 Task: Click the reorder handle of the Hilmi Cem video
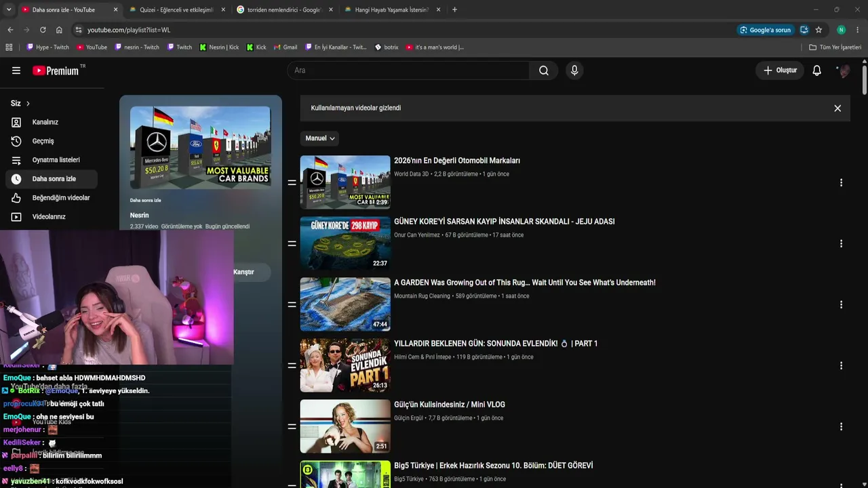pyautogui.click(x=292, y=365)
